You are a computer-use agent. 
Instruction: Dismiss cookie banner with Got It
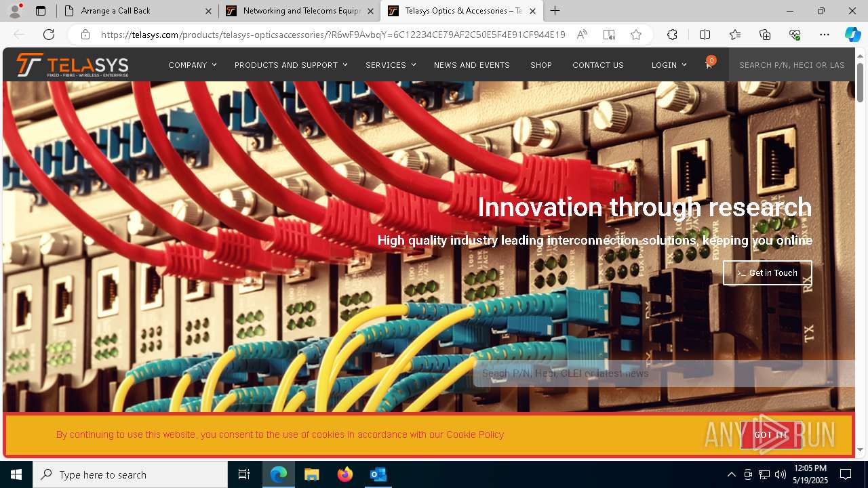coord(771,435)
